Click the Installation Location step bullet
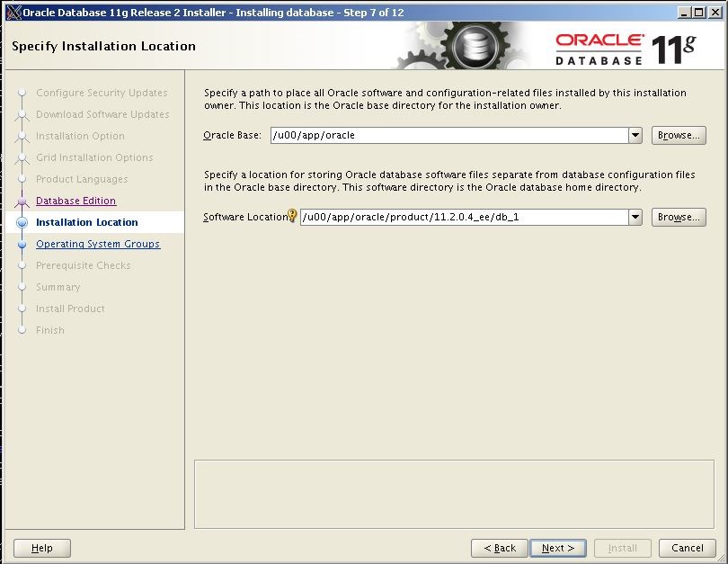The height and width of the screenshot is (564, 728). pyautogui.click(x=22, y=222)
